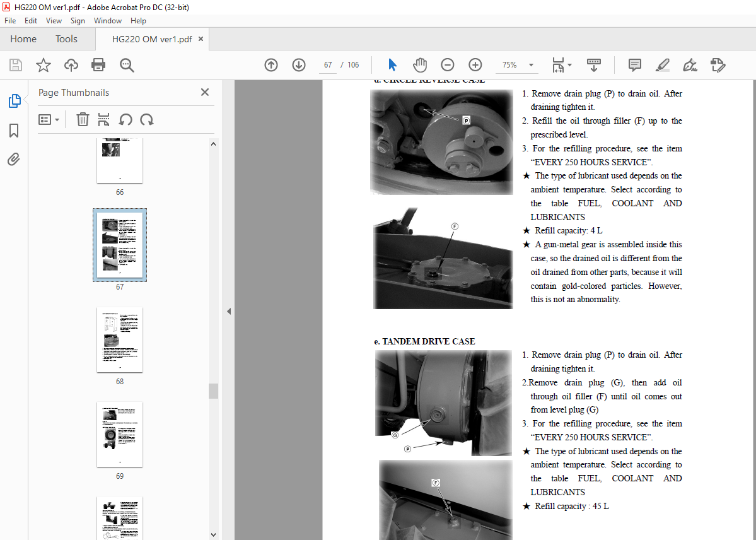The height and width of the screenshot is (540, 756).
Task: Activate the Hand pan tool
Action: point(420,65)
